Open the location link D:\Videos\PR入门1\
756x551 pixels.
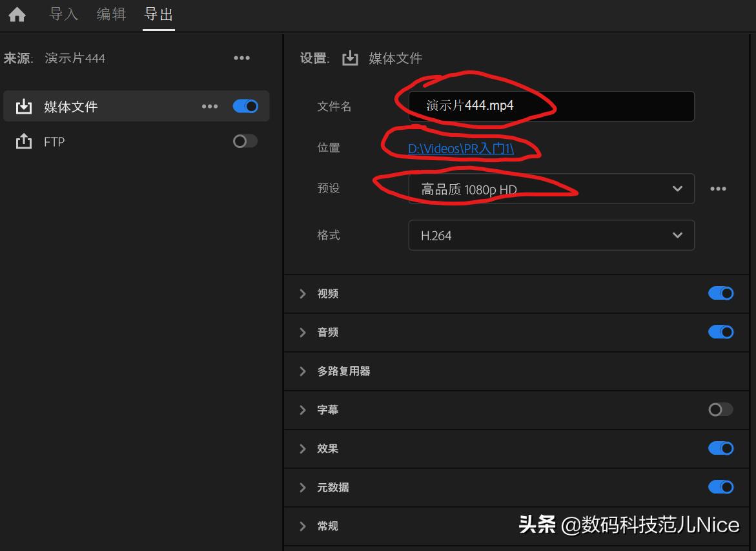[x=461, y=147]
